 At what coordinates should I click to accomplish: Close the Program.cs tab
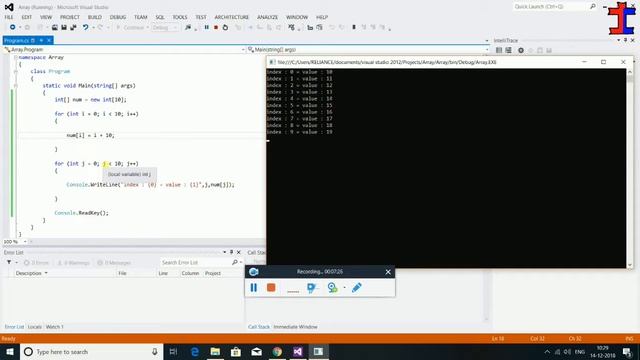coord(49,40)
